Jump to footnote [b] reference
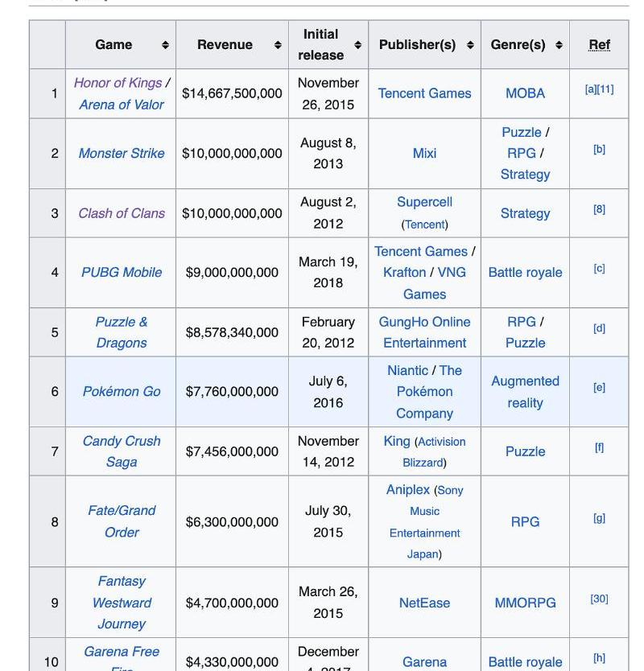This screenshot has height=671, width=644. pos(599,149)
